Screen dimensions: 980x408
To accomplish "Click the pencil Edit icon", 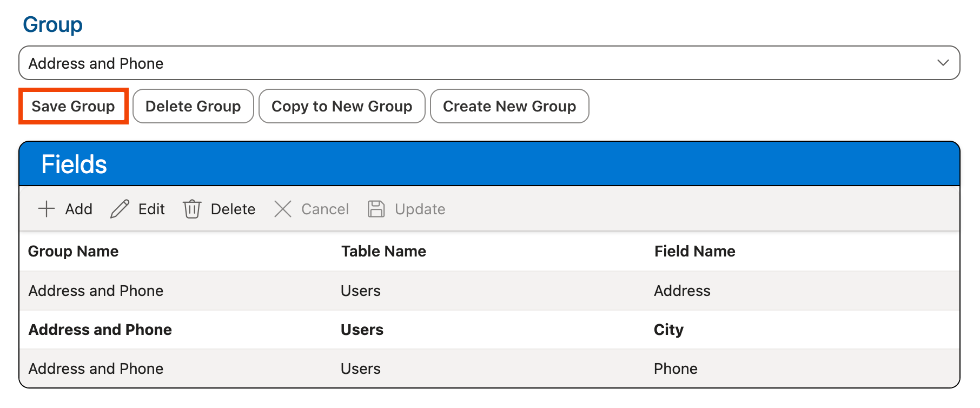I will (120, 209).
